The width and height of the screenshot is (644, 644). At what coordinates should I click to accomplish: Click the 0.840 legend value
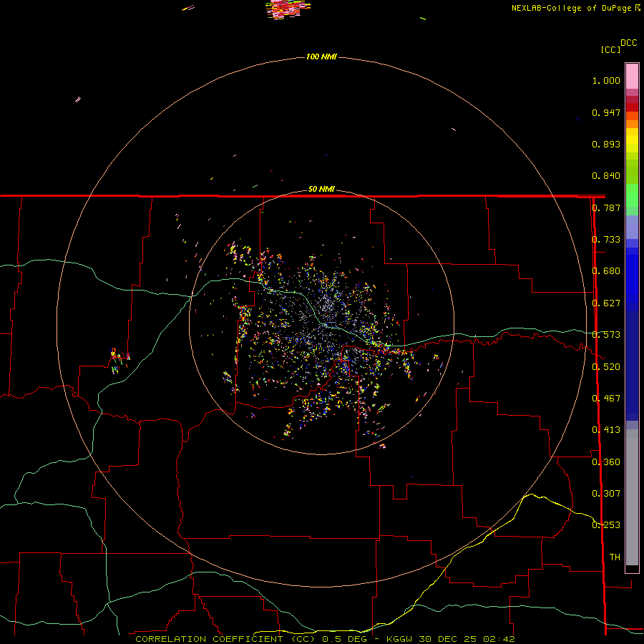click(606, 176)
